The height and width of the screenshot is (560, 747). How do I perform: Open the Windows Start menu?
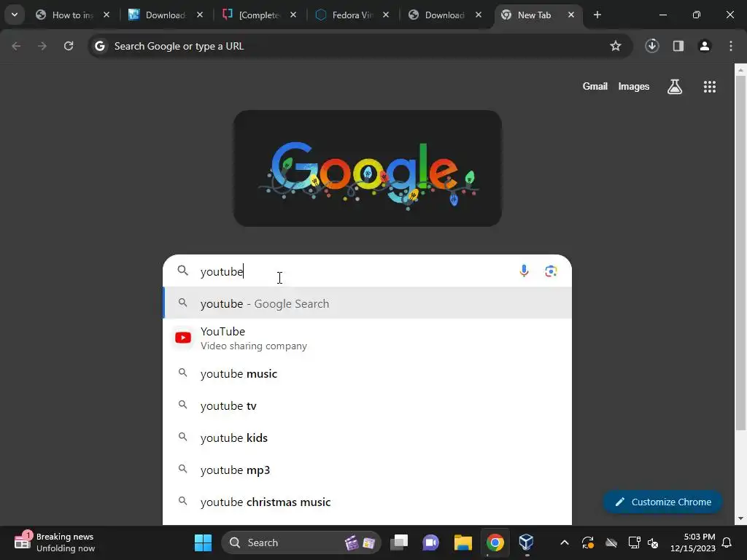coord(203,542)
